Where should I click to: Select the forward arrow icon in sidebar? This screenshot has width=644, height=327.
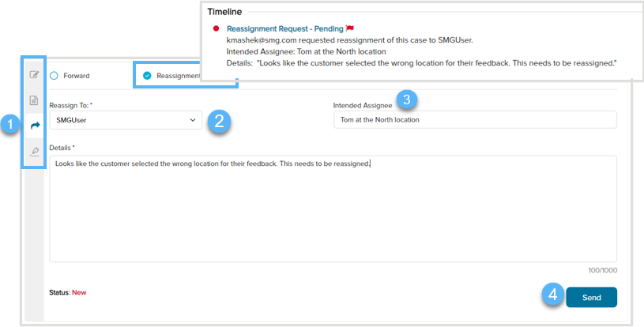(34, 126)
